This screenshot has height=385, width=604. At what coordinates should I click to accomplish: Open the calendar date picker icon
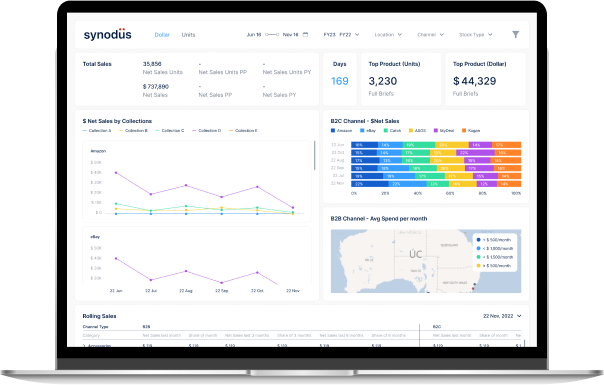click(305, 35)
